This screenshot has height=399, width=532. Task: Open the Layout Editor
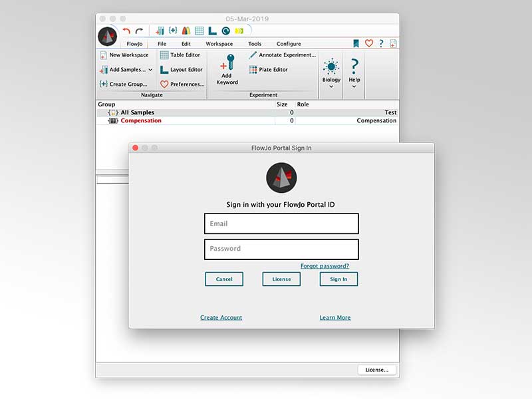click(181, 70)
